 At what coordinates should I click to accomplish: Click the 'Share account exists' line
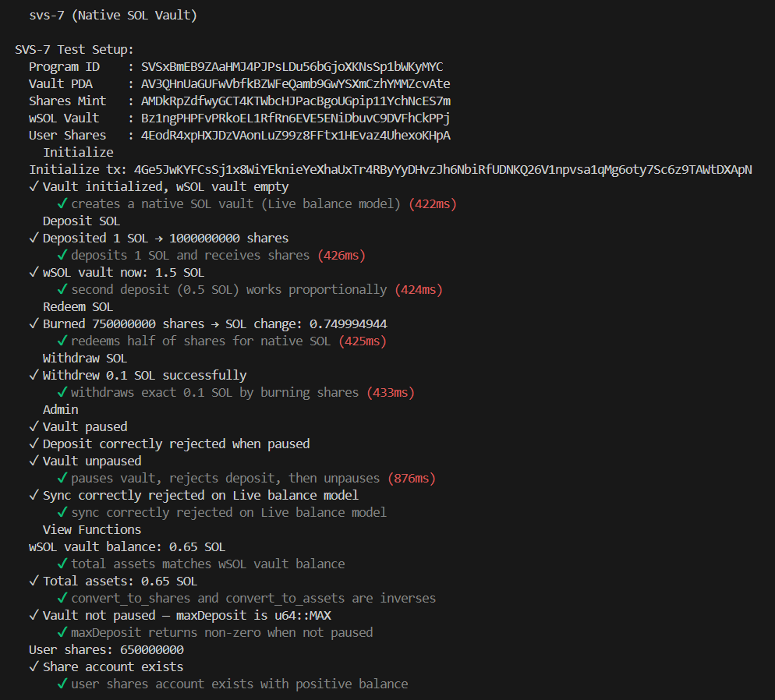(113, 667)
